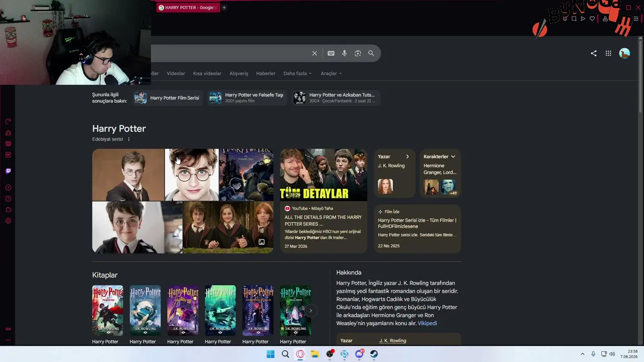Viewport: 644px width, 362px height.
Task: Show hidden system tray icons
Action: pos(583,354)
